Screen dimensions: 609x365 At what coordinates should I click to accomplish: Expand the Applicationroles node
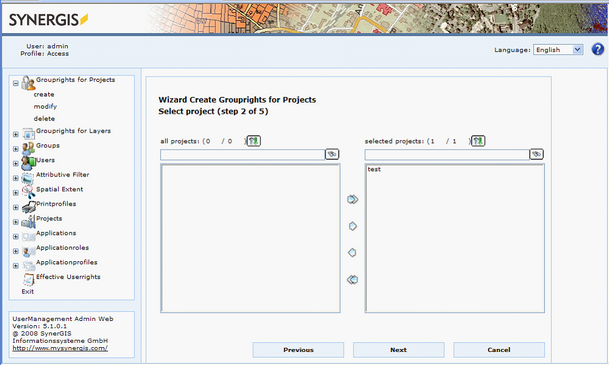(16, 251)
